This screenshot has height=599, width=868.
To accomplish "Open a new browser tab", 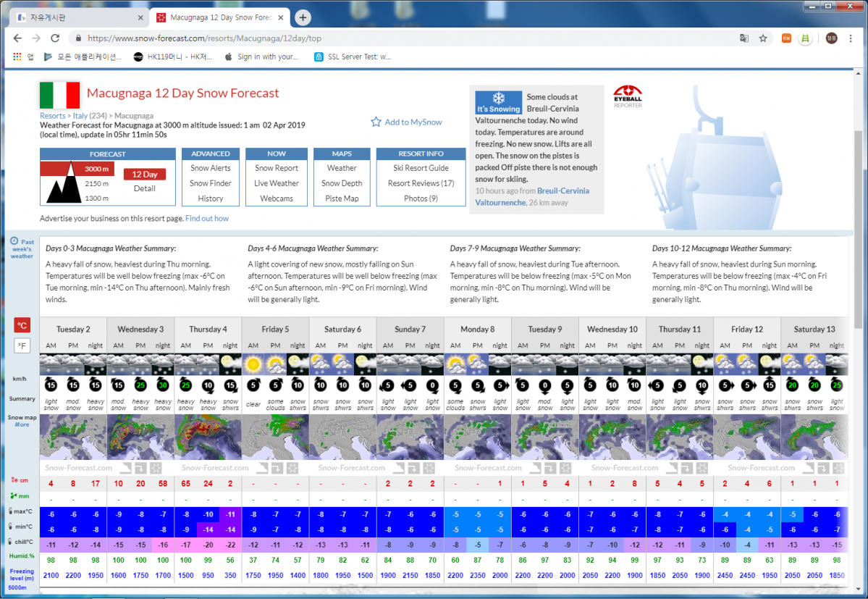I will click(x=303, y=17).
